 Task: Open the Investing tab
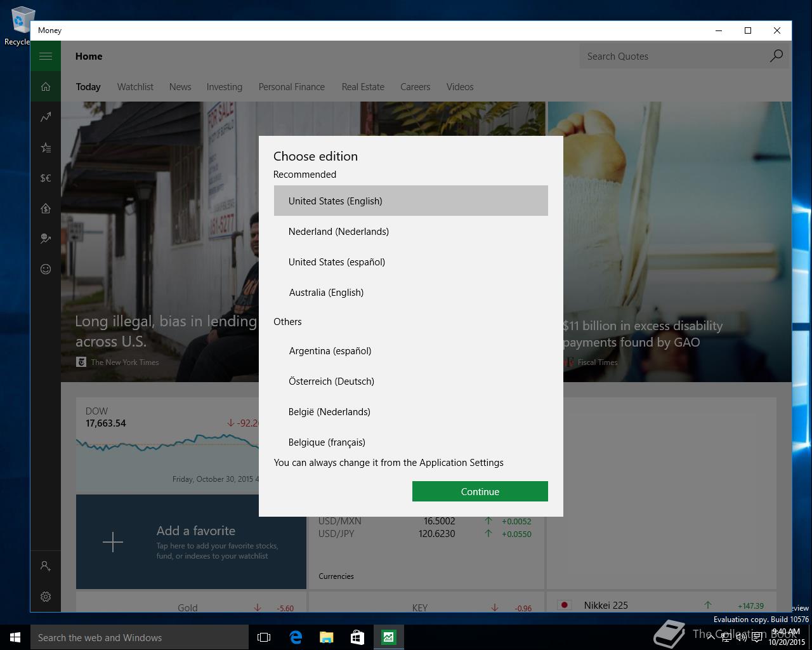coord(225,87)
